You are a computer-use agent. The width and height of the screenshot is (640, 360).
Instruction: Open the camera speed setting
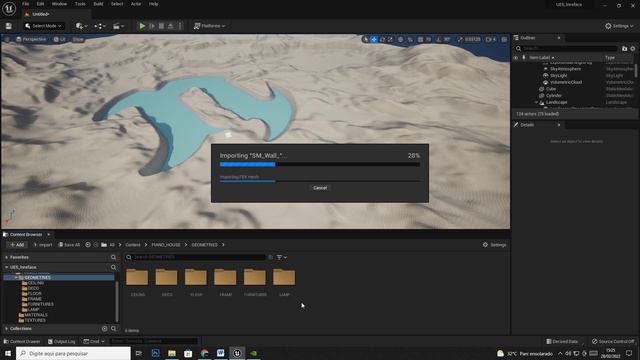(491, 39)
